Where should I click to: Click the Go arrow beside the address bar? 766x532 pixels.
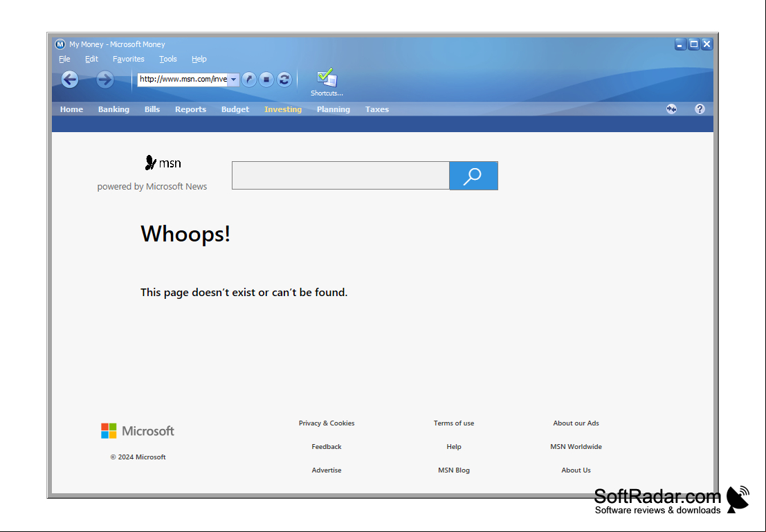[249, 79]
